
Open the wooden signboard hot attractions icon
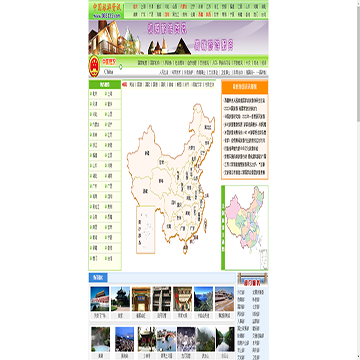(x=252, y=279)
